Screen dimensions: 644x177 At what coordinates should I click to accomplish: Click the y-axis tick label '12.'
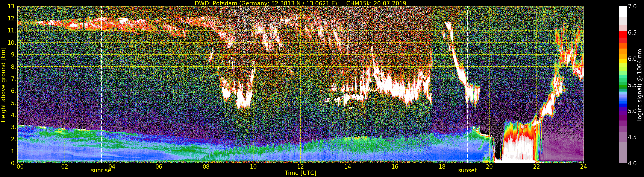(x=12, y=18)
